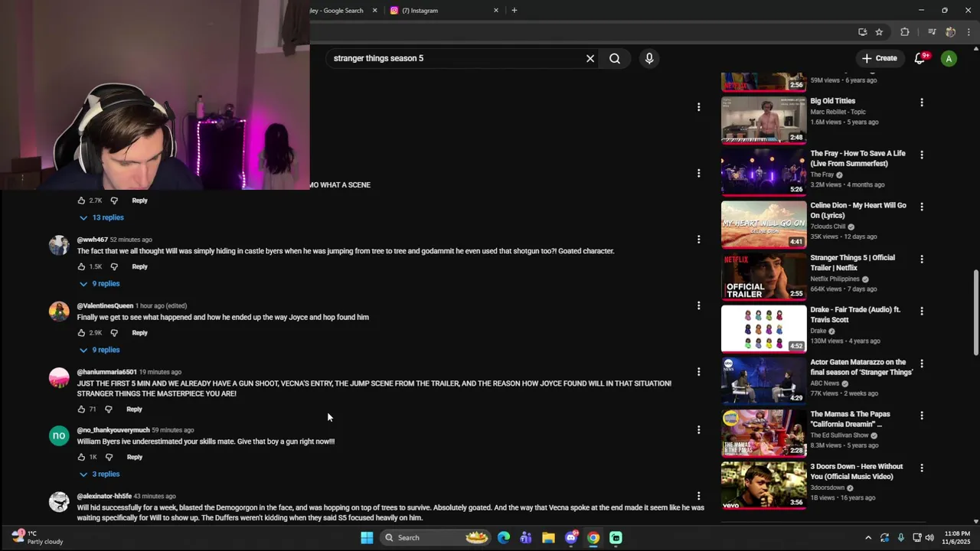Open options menu for @ValentinesQueen comment
The height and width of the screenshot is (551, 980).
pos(698,305)
